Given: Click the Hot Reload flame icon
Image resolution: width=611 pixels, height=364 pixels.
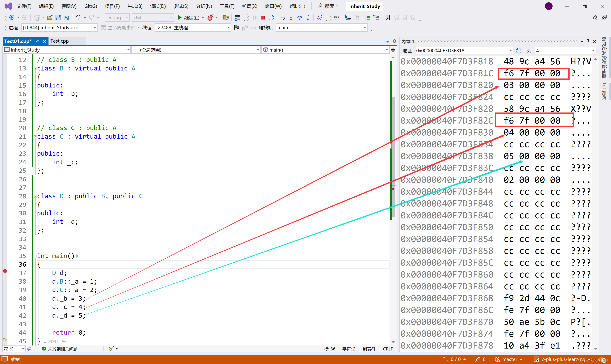Looking at the screenshot, I should point(210,18).
